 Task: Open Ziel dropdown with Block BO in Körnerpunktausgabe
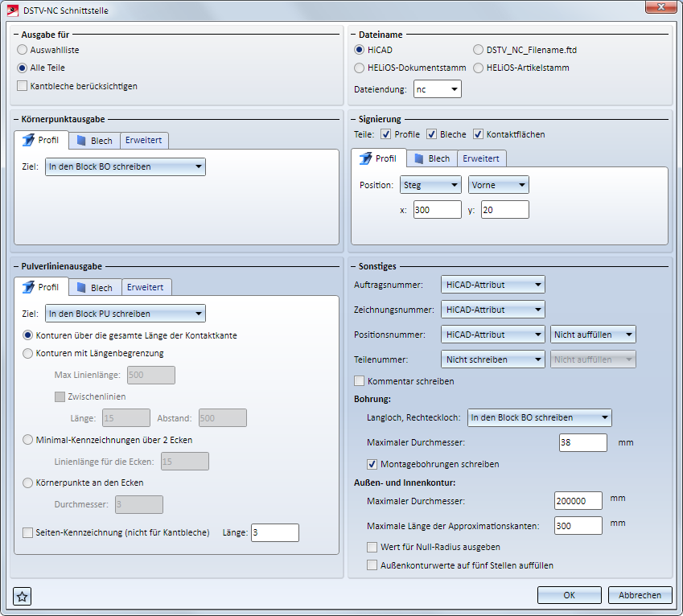125,166
